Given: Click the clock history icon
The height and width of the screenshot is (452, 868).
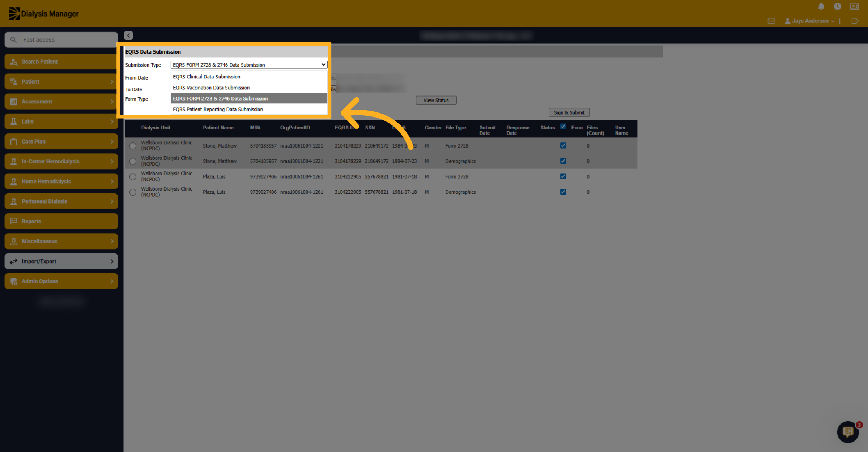Looking at the screenshot, I should coord(837,7).
